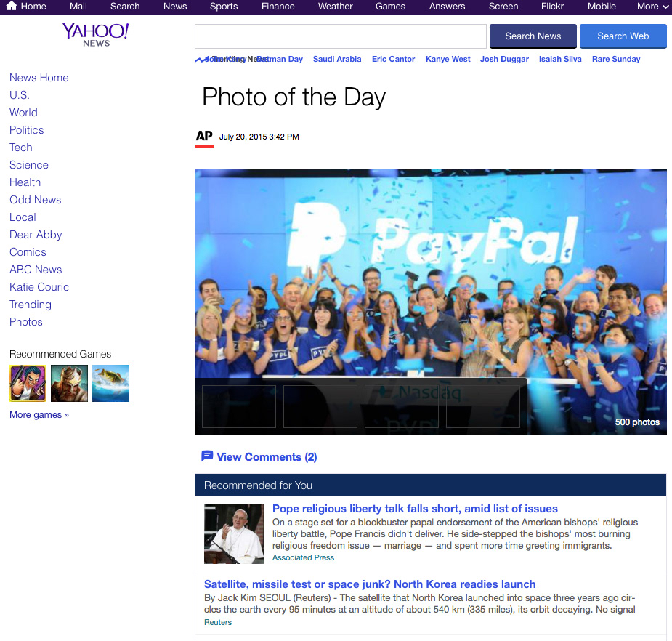
Task: Click the Search News button
Action: [x=533, y=36]
